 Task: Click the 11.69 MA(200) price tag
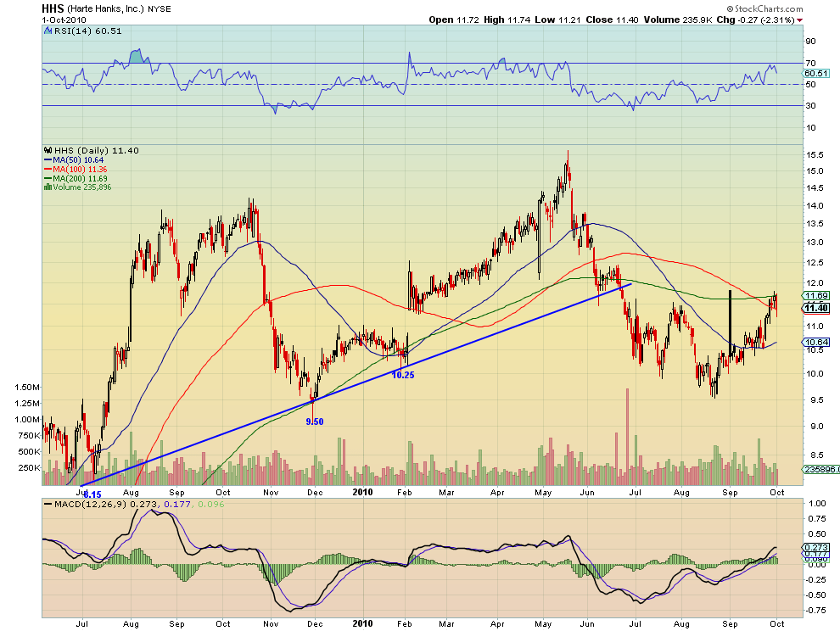[x=816, y=296]
